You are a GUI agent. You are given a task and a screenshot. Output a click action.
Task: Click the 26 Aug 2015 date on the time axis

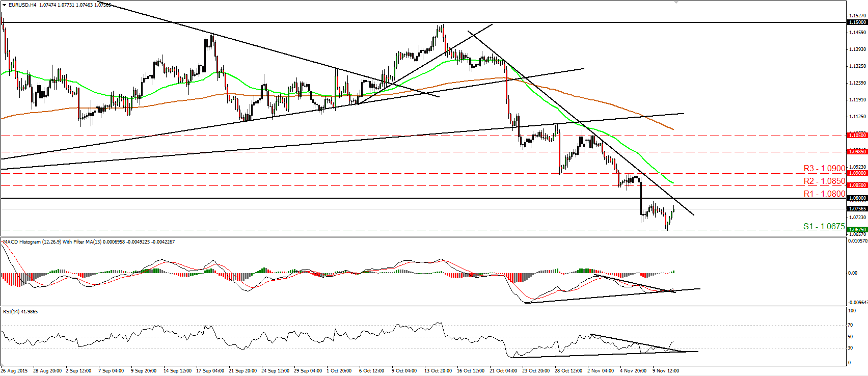pyautogui.click(x=14, y=370)
